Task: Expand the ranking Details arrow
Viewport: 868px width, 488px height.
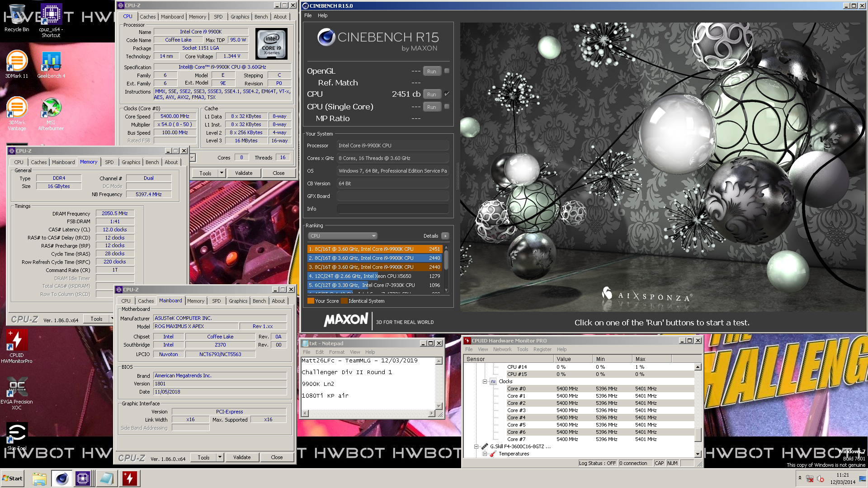Action: pyautogui.click(x=445, y=236)
